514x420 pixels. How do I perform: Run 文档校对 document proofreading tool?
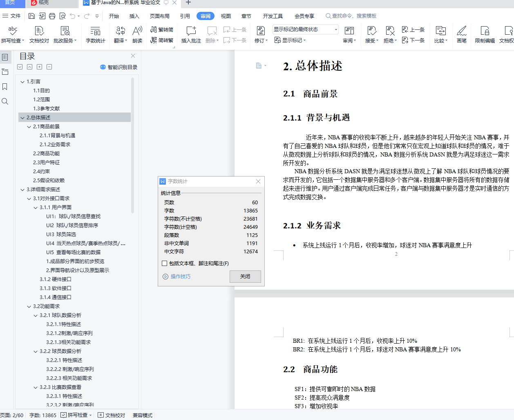[39, 35]
